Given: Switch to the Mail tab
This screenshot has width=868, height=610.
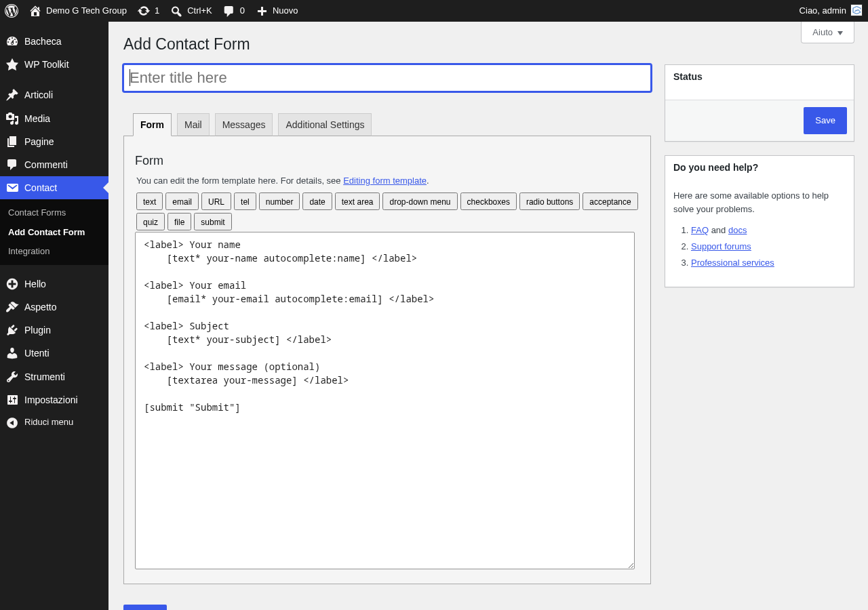Looking at the screenshot, I should point(193,125).
